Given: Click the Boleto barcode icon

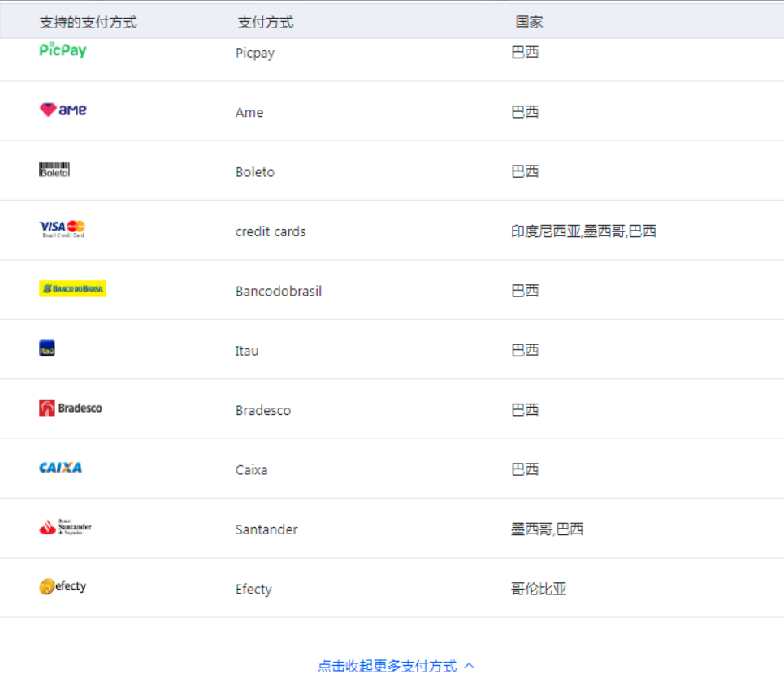Looking at the screenshot, I should click(54, 169).
